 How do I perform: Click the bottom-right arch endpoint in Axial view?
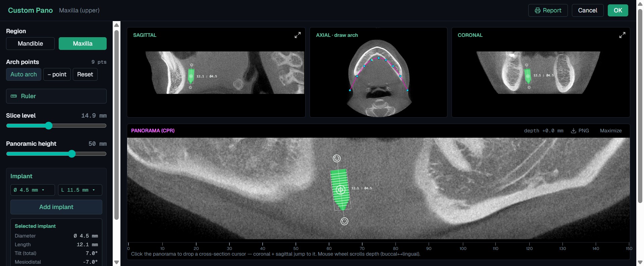click(x=408, y=90)
